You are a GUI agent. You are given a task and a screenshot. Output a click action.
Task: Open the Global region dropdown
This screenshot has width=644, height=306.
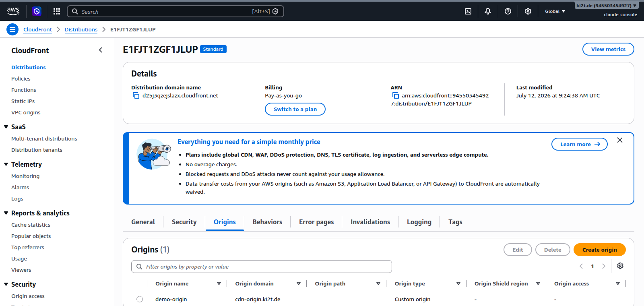[555, 11]
